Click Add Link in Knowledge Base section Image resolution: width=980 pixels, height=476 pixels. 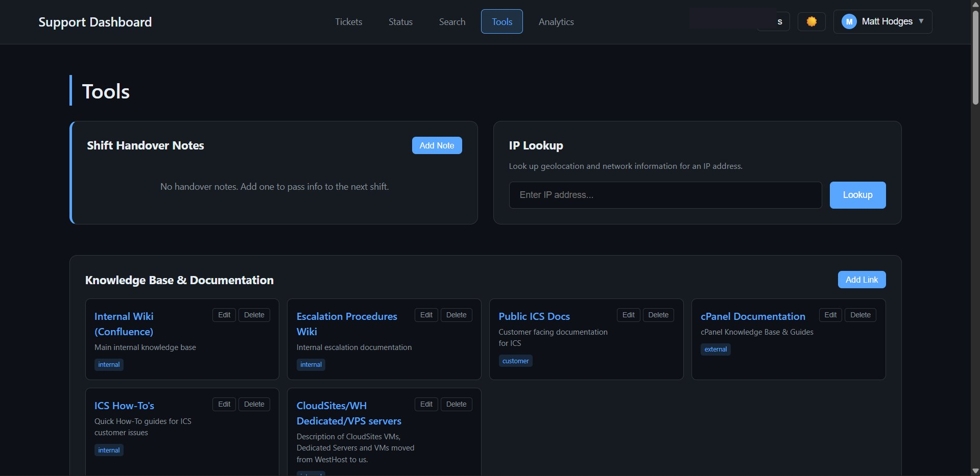(862, 280)
